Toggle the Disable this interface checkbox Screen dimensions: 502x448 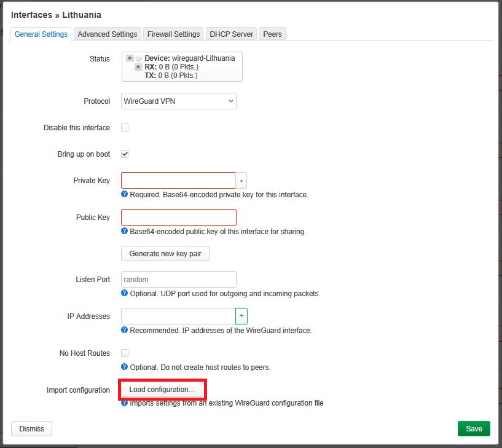[x=125, y=128]
